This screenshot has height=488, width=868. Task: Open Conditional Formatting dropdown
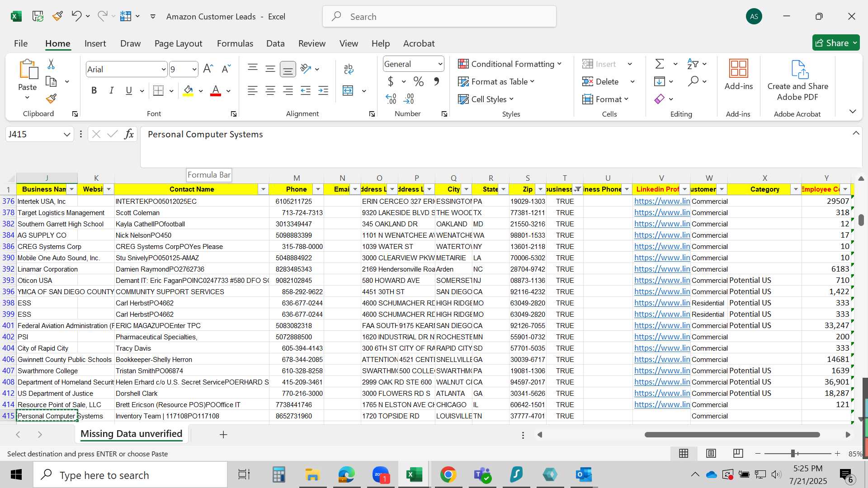tap(509, 64)
